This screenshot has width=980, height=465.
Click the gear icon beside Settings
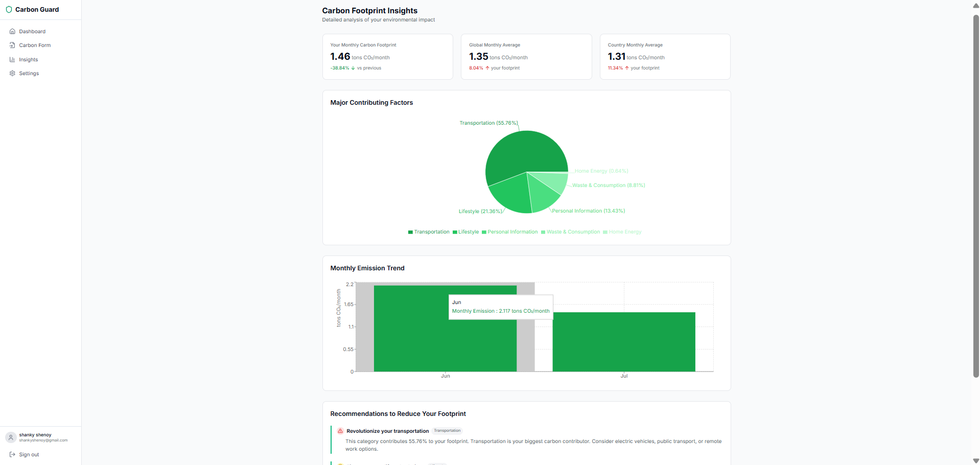pyautogui.click(x=12, y=74)
